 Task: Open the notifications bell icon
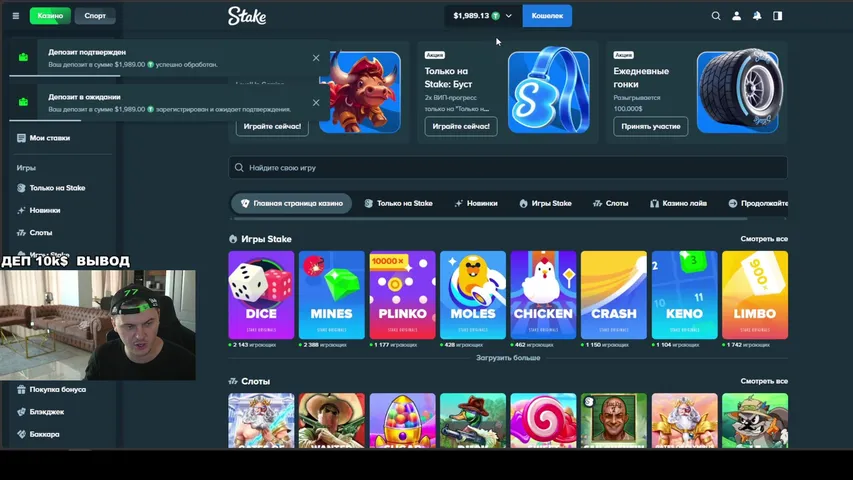click(x=757, y=16)
